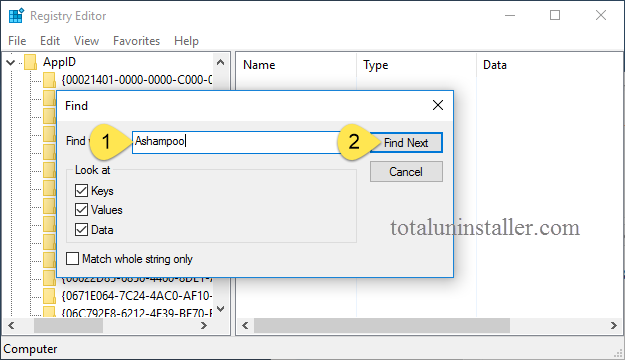Uncheck the Data checkbox
The image size is (625, 360).
(81, 230)
